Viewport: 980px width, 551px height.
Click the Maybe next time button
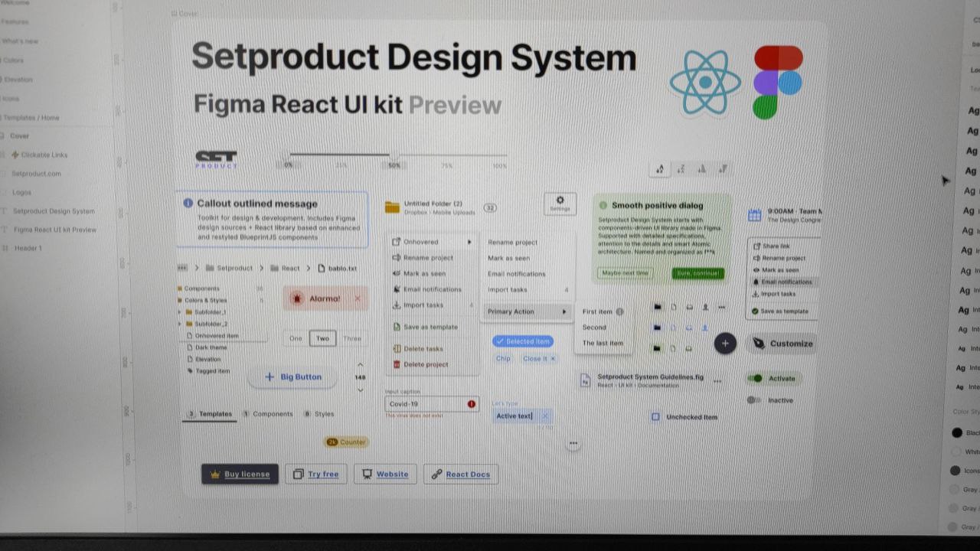[x=625, y=272]
